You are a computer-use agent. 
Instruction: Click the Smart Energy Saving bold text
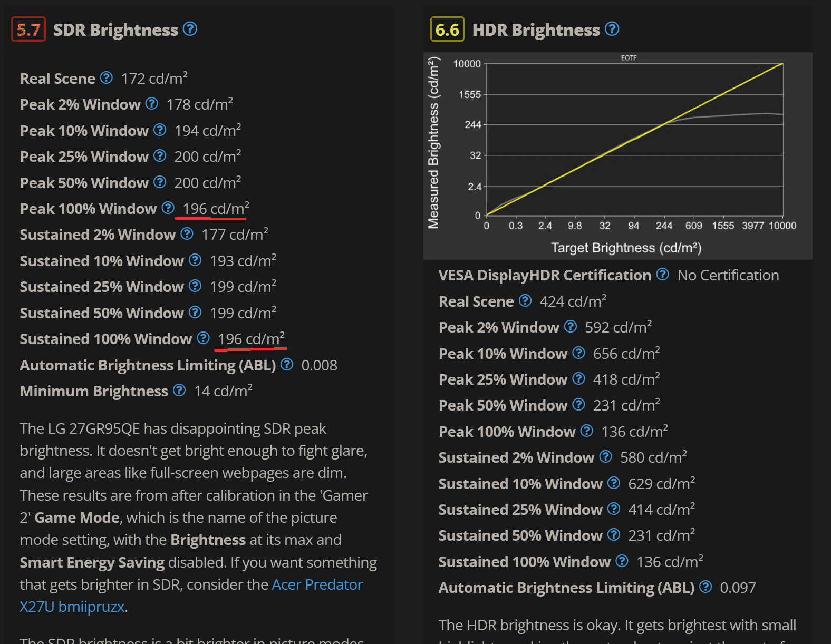tap(92, 563)
